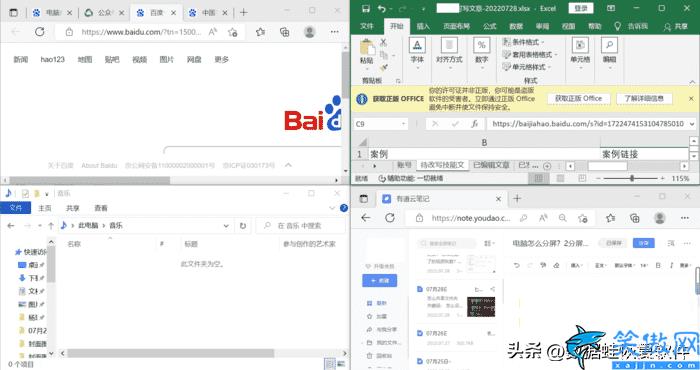Open 套用表格格式 table format dropdown
700x370 pixels.
coord(529,54)
